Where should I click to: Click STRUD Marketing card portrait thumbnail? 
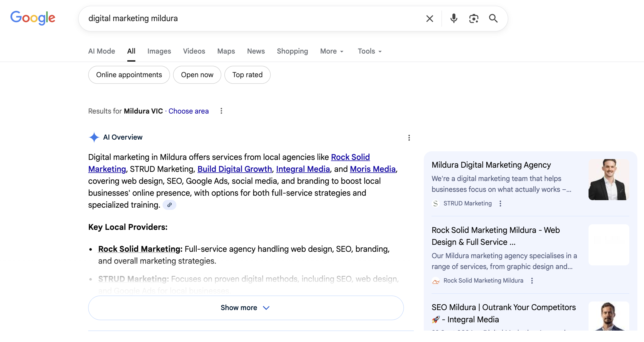click(x=609, y=180)
